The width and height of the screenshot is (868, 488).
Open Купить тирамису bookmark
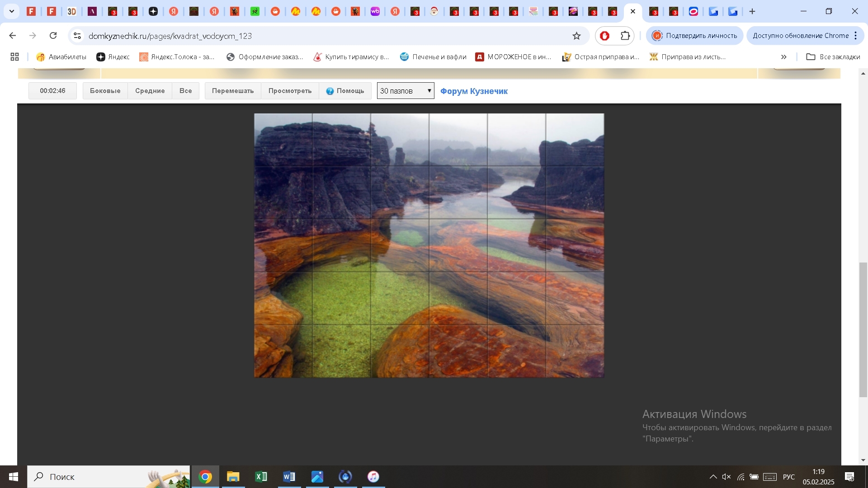(351, 57)
